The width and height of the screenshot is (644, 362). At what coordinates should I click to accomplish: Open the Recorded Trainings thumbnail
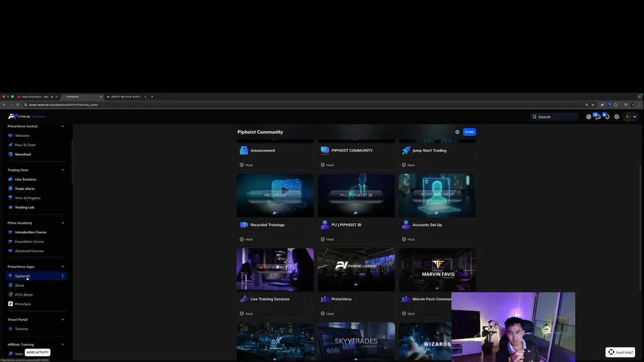tap(275, 196)
